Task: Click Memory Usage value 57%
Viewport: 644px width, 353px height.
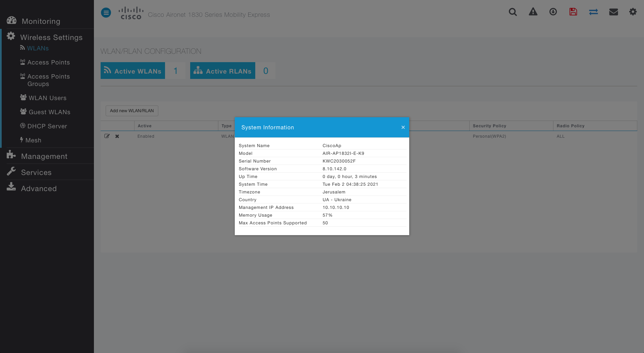Action: pos(327,215)
